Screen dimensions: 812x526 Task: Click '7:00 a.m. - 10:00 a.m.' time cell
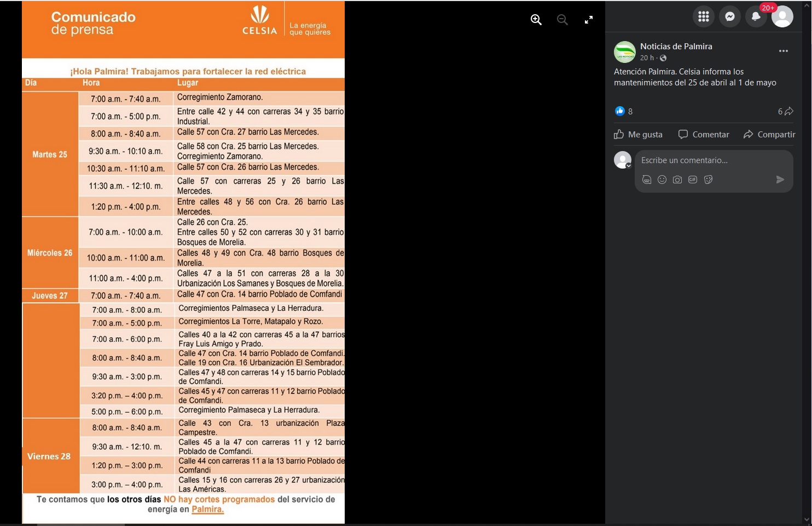tap(126, 232)
